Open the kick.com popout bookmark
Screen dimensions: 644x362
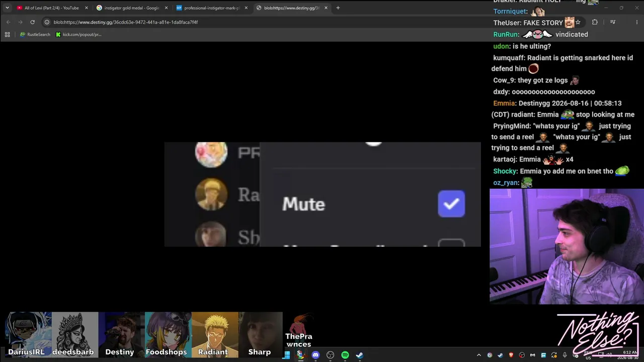tap(78, 35)
